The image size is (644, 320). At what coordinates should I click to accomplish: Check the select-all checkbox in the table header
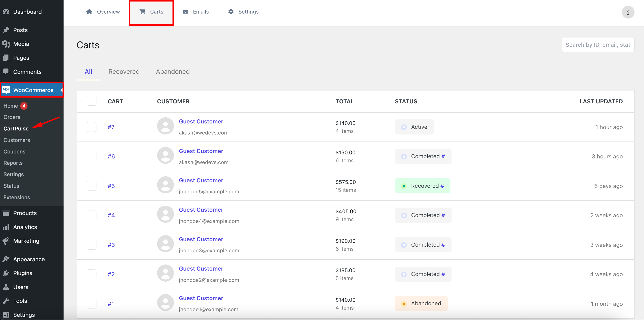tap(91, 101)
